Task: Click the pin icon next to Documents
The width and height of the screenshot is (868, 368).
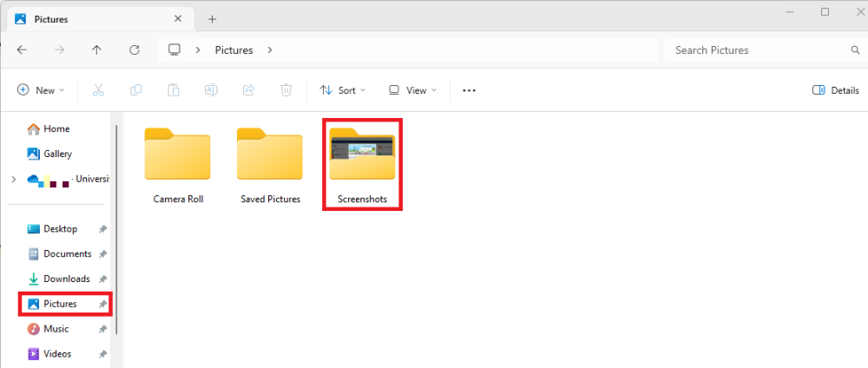Action: (x=102, y=254)
